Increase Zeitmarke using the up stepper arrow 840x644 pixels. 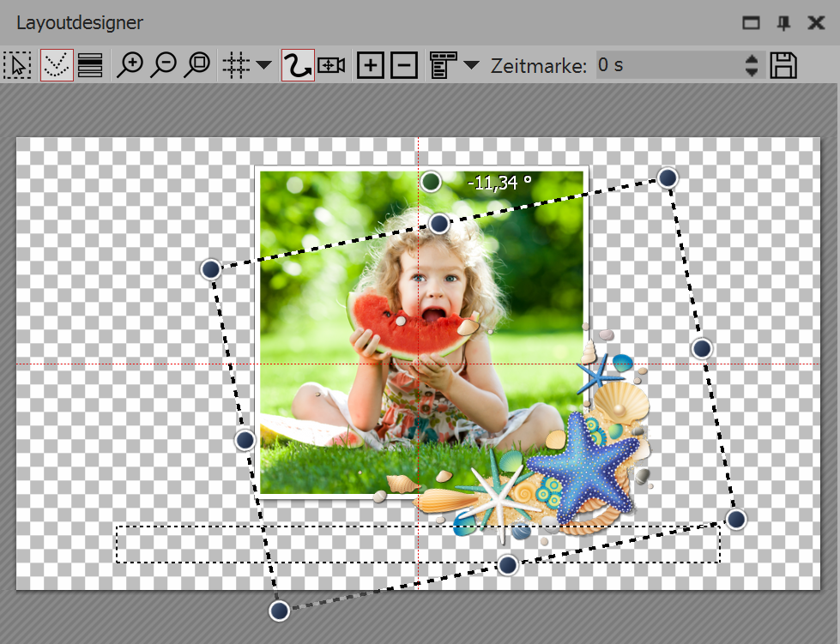coord(751,59)
